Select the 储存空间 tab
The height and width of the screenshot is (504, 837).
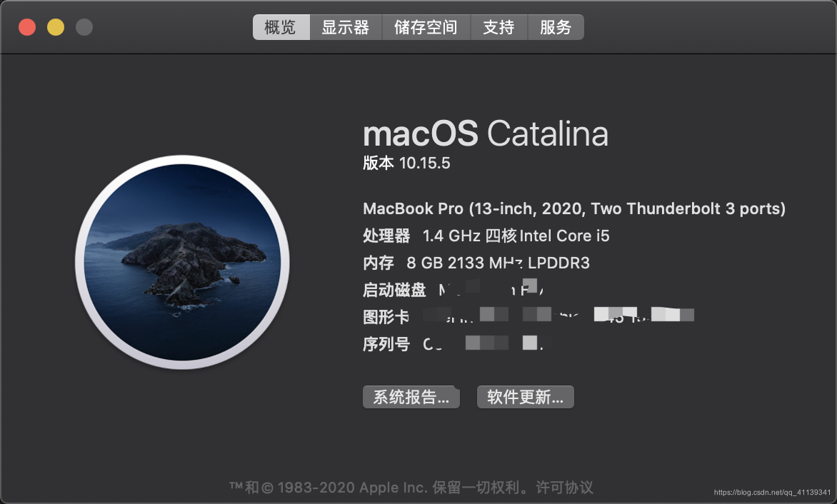pos(426,27)
